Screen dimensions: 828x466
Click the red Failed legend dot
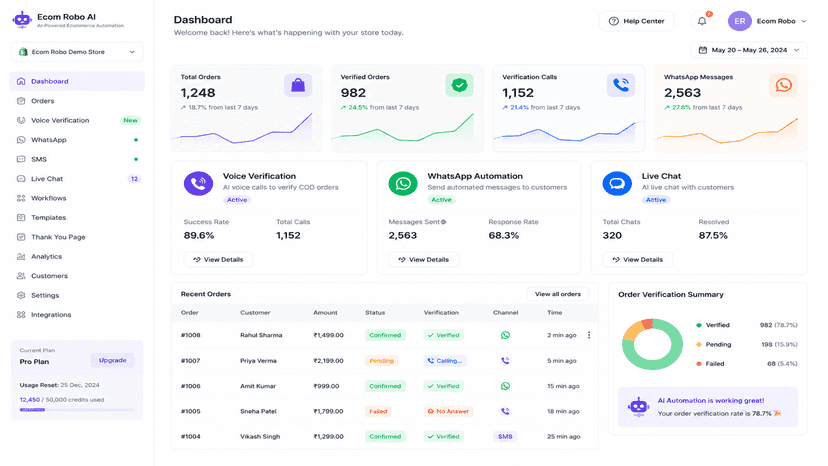click(699, 364)
